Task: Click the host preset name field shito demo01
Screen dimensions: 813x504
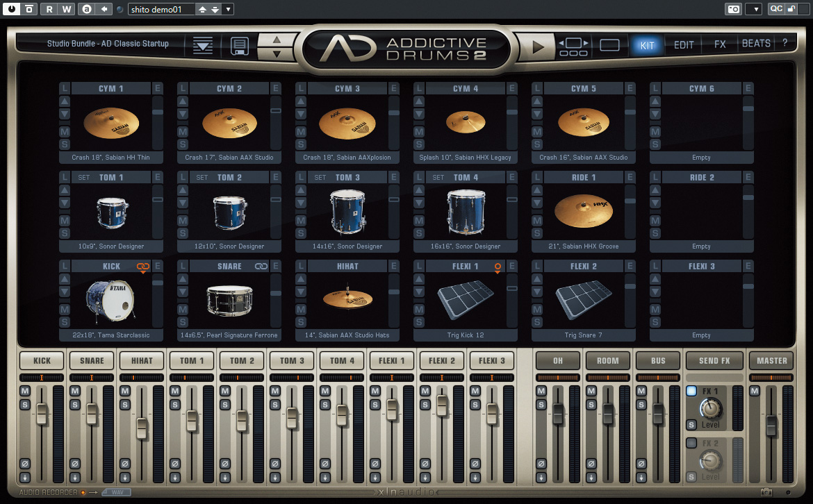Action: [161, 9]
